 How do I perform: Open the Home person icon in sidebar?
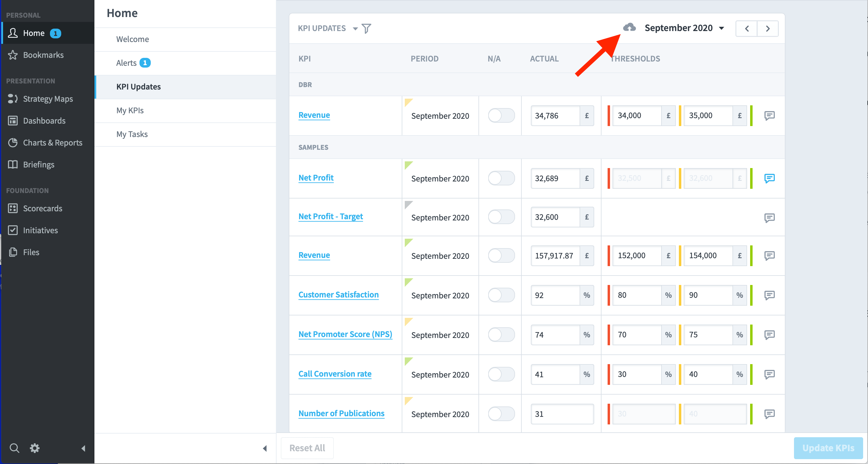[13, 33]
